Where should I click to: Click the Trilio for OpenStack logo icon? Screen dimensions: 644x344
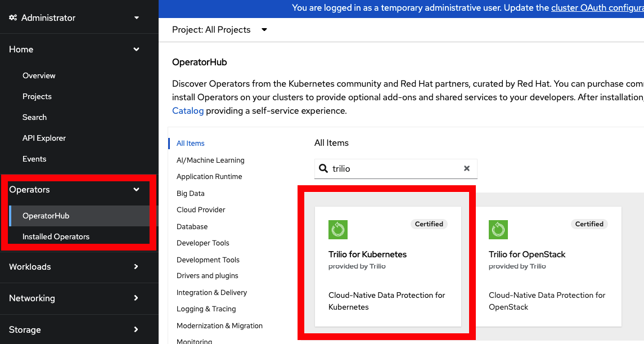click(498, 230)
